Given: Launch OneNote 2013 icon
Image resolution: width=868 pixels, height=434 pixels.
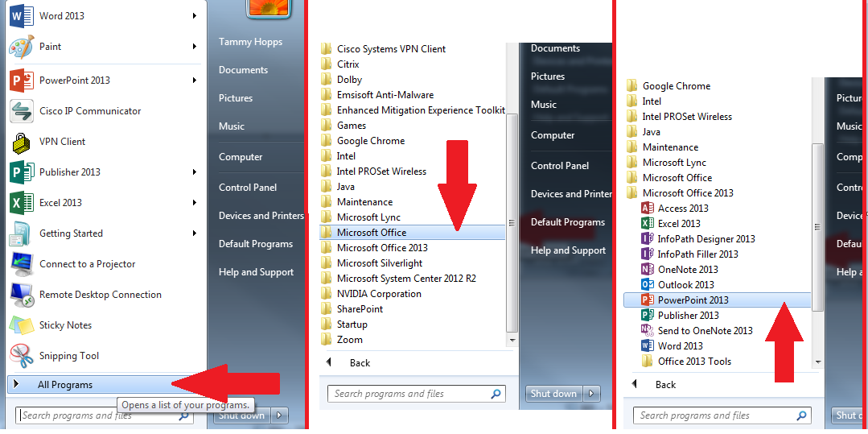Looking at the screenshot, I should [x=647, y=270].
